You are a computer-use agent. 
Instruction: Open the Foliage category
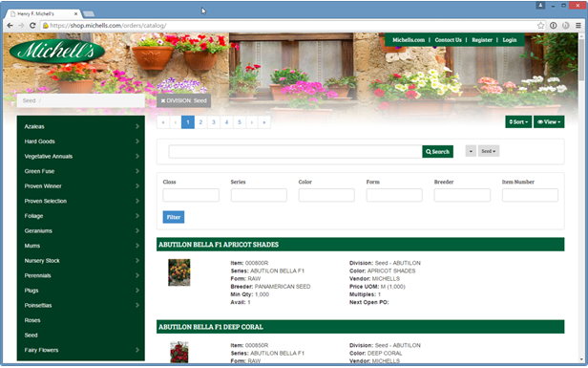coord(80,216)
